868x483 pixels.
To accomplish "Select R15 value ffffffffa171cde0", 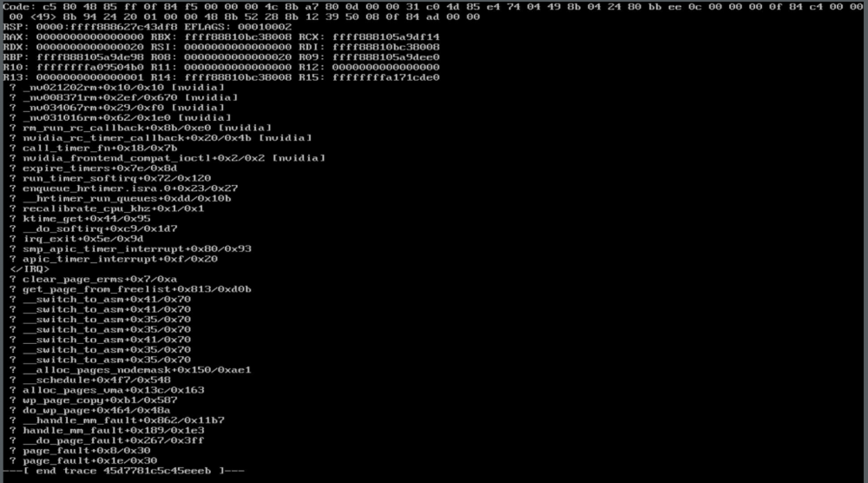I will point(386,77).
